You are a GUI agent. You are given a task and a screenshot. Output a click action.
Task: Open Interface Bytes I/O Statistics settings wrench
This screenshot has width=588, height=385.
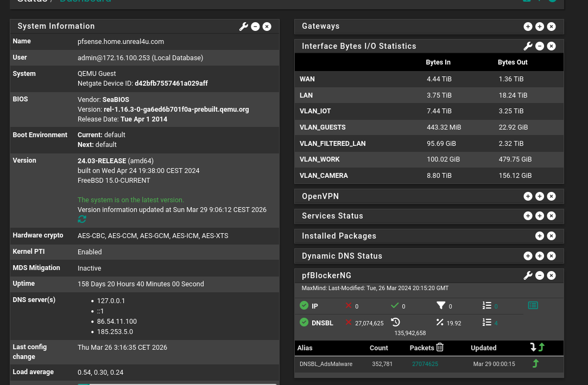(528, 46)
